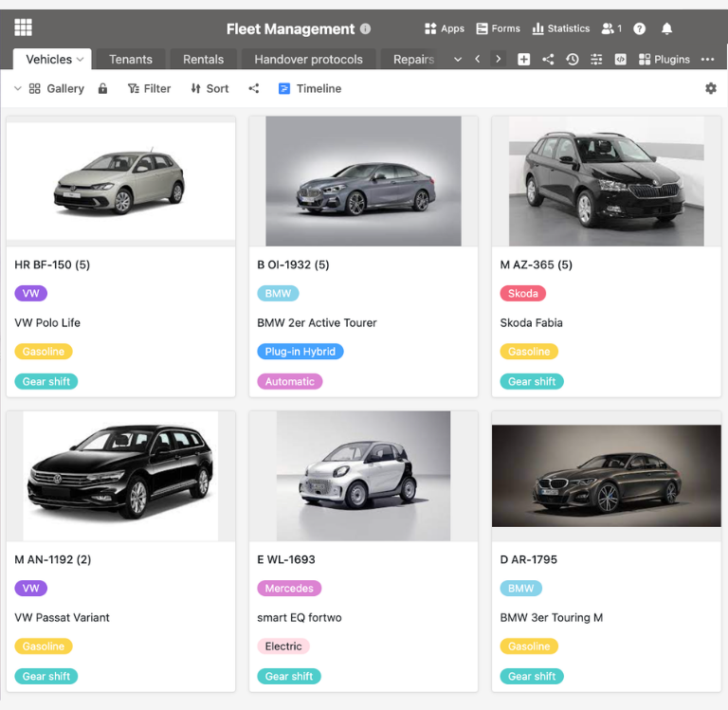
Task: Open the app grid menu icon
Action: click(23, 28)
